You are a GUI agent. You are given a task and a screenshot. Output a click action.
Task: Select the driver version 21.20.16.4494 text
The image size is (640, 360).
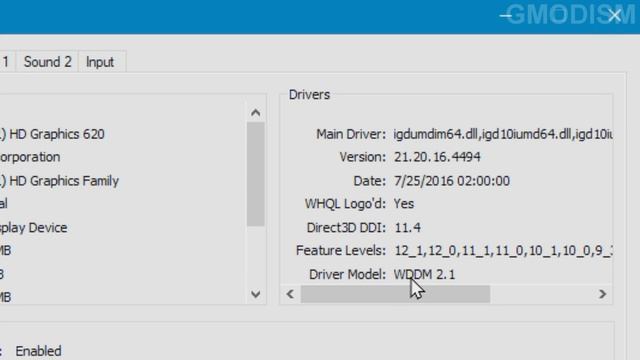(437, 157)
